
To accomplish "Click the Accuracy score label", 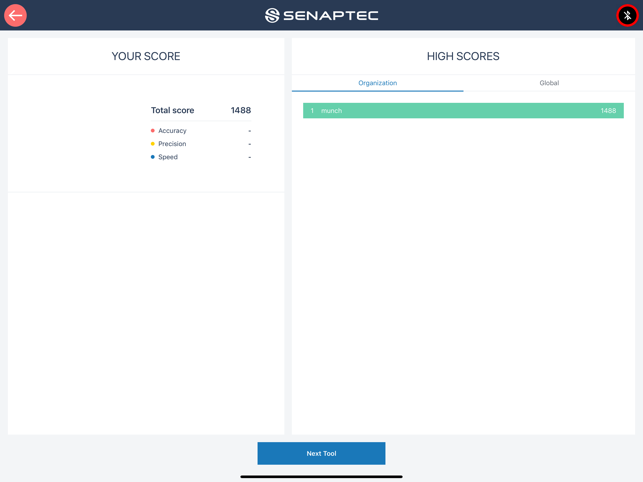I will (172, 130).
